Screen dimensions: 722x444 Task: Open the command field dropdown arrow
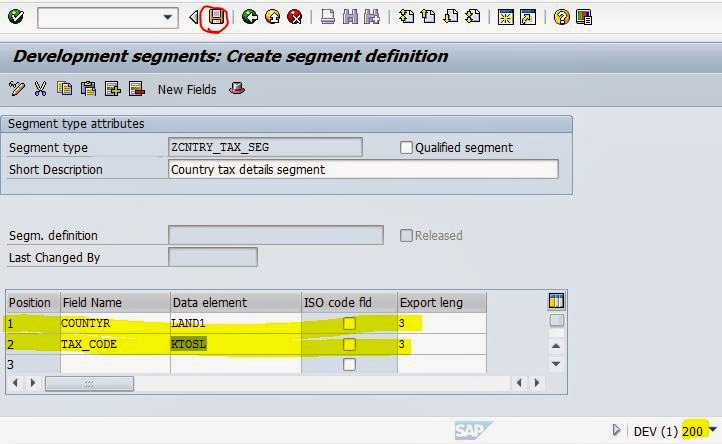[168, 17]
